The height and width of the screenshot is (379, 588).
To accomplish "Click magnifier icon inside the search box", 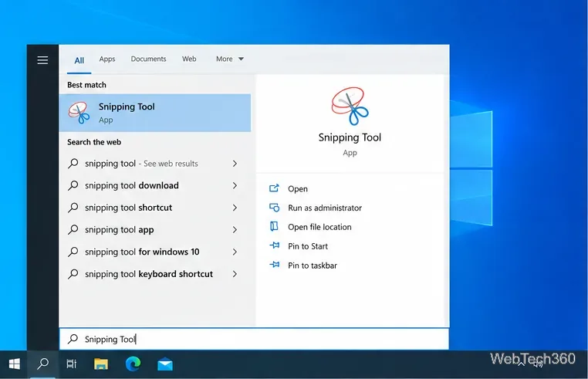I will pos(73,339).
